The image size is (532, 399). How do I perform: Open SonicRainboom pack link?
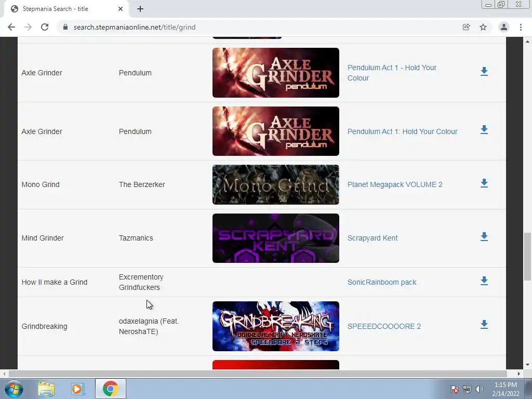(x=382, y=282)
